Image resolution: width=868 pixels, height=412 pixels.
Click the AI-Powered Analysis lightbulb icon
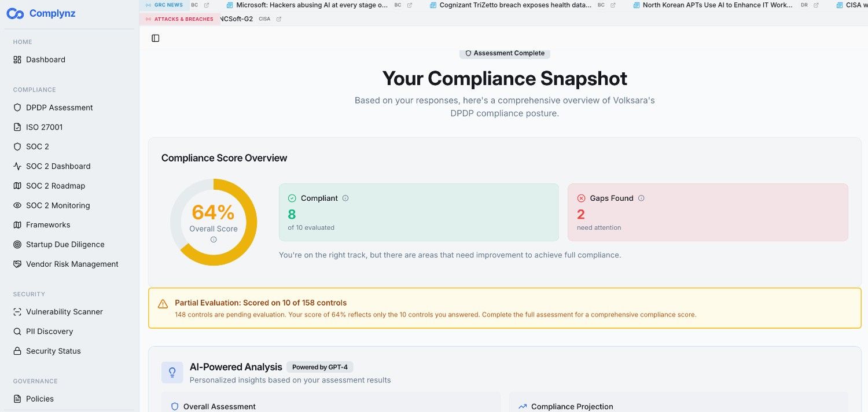[x=172, y=372]
